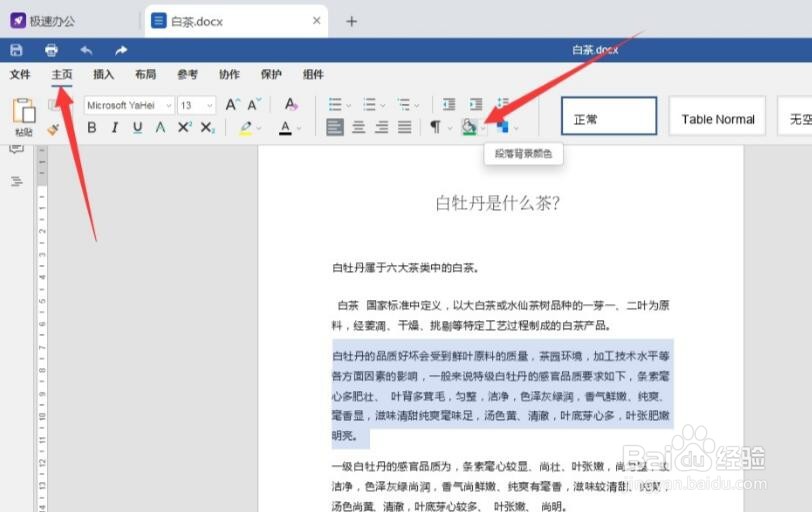Clear text formatting with eraser A
This screenshot has height=512, width=812.
291,105
